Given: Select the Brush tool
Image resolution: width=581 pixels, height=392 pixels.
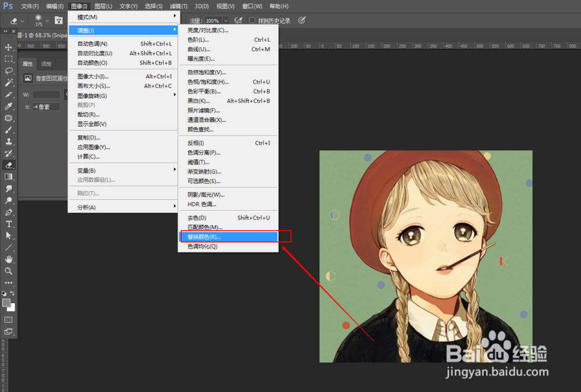Looking at the screenshot, I should pos(8,130).
